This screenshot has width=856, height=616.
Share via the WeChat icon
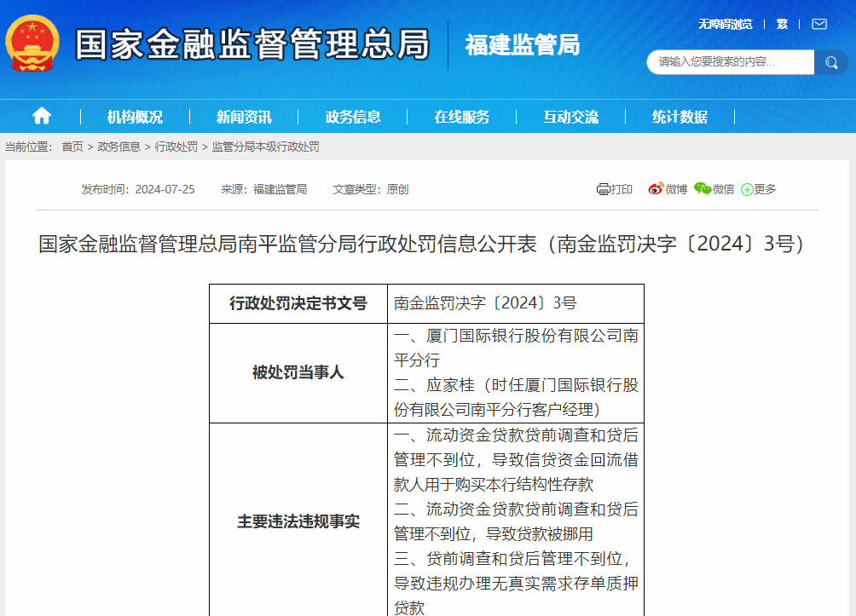(703, 189)
